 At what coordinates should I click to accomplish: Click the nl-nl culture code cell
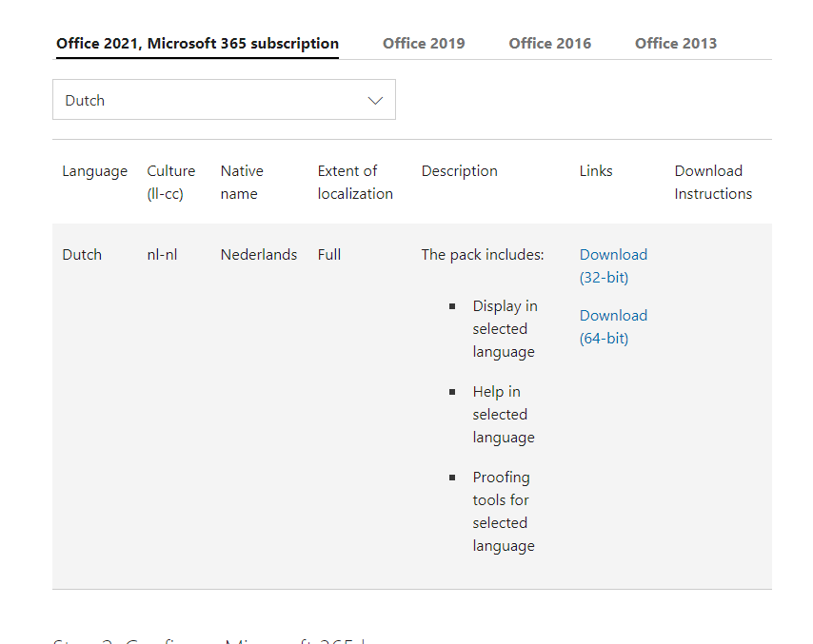(162, 255)
